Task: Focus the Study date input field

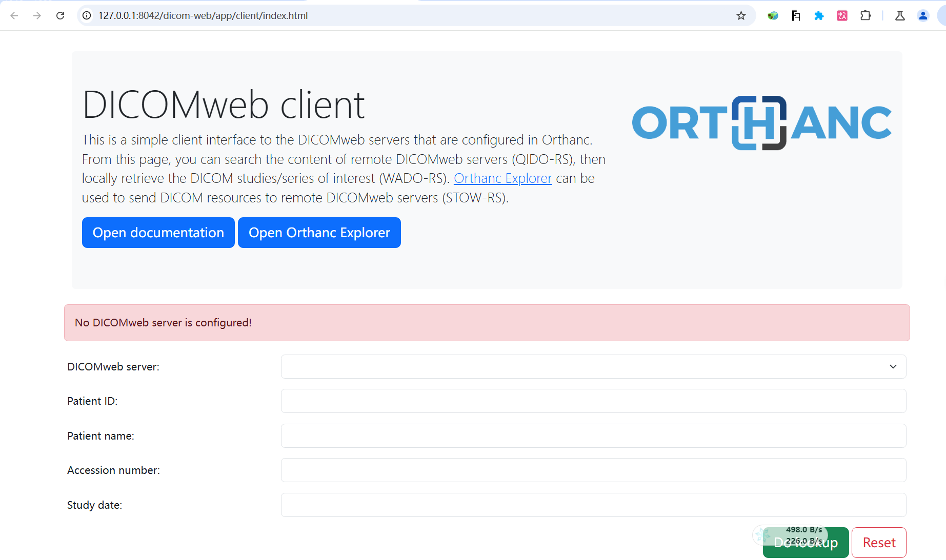Action: (x=593, y=505)
